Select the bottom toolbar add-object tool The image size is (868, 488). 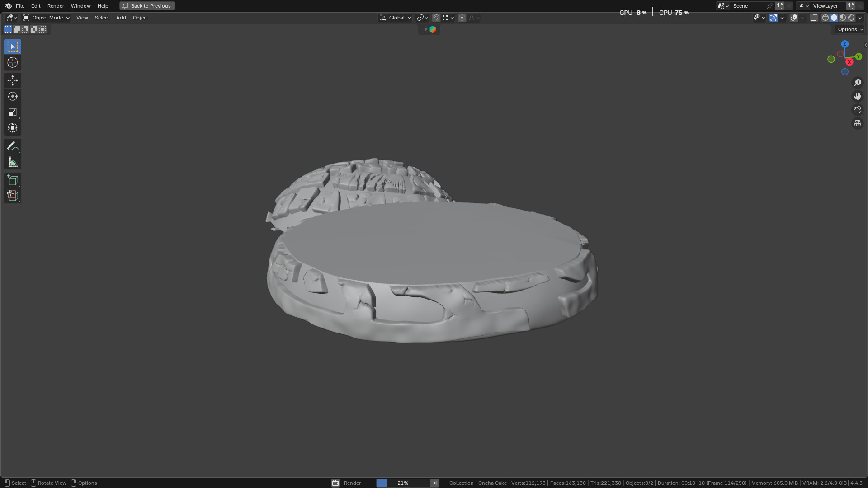[x=13, y=196]
